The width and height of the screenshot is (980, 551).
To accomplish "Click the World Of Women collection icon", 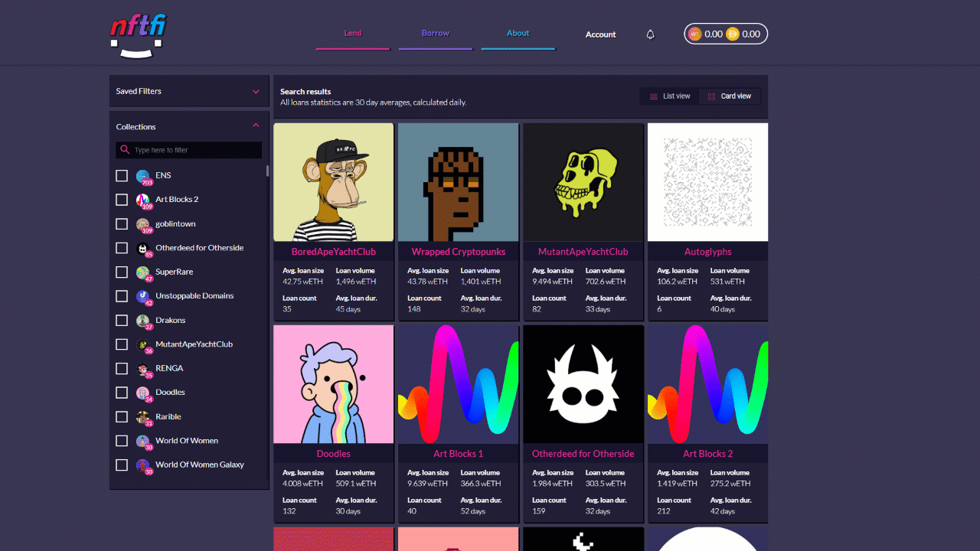I will tap(143, 442).
